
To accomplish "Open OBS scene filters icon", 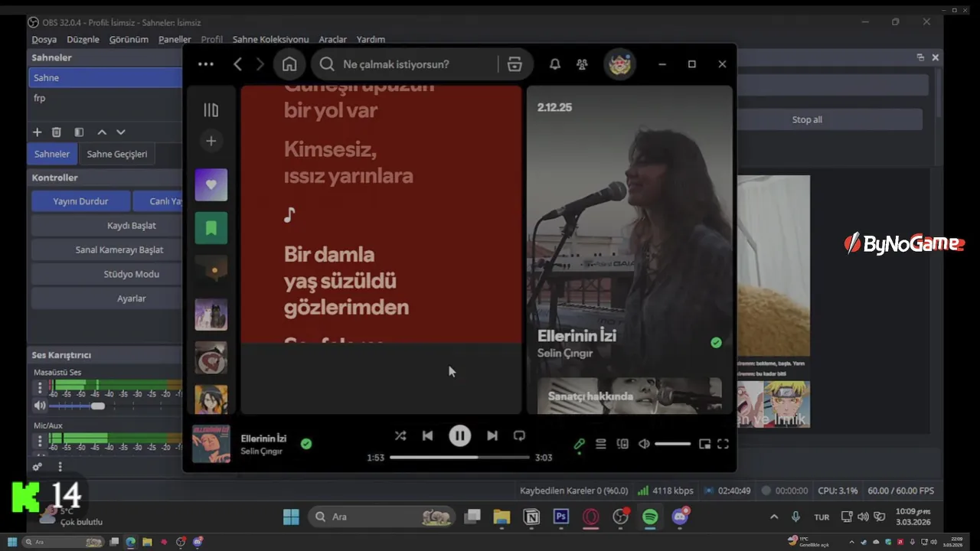I will [78, 132].
